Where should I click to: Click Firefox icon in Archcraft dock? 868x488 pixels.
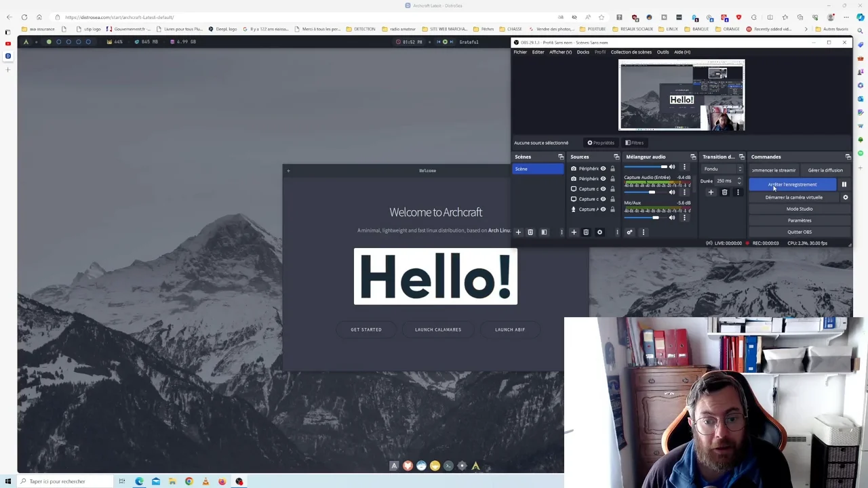tap(408, 466)
